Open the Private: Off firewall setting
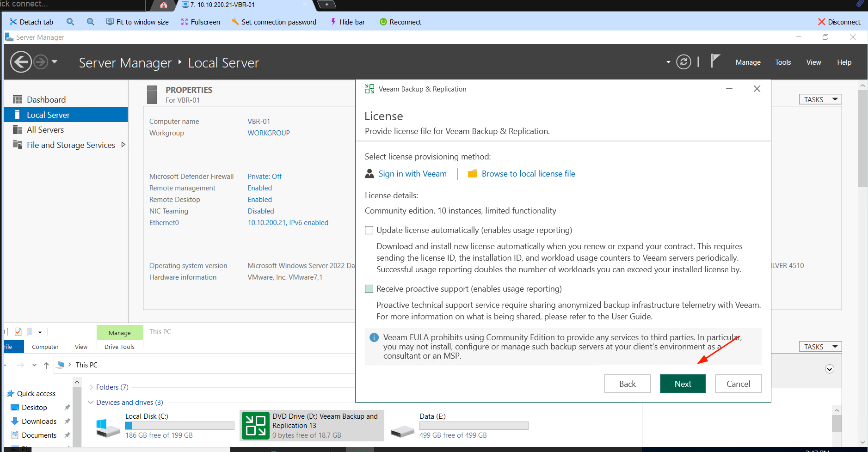The width and height of the screenshot is (868, 452). click(265, 177)
